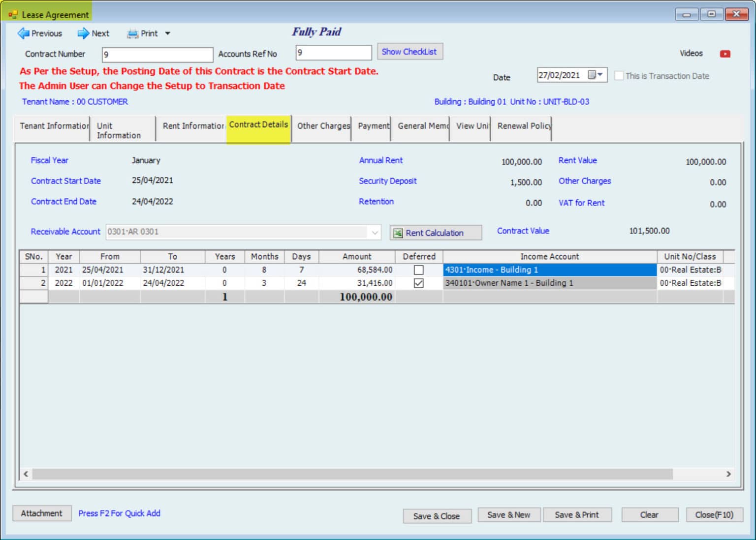Check Deferred box for 2021 row
This screenshot has width=756, height=540.
[418, 270]
